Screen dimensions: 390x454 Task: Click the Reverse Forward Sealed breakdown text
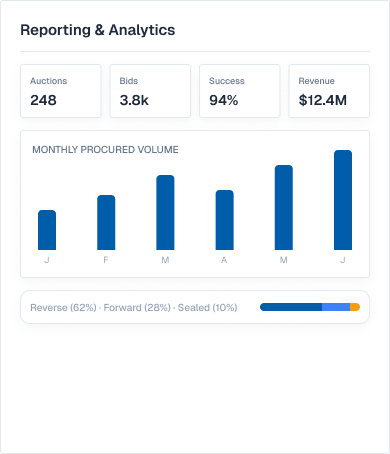(134, 307)
